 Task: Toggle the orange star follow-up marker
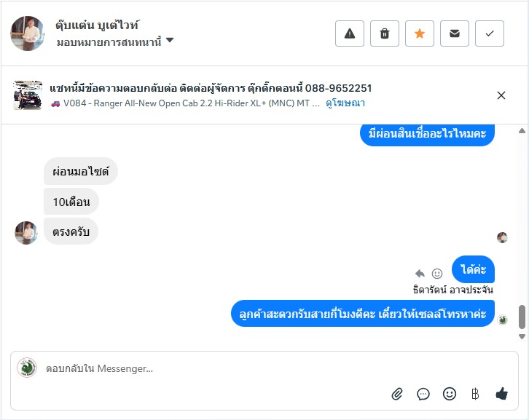pos(420,33)
